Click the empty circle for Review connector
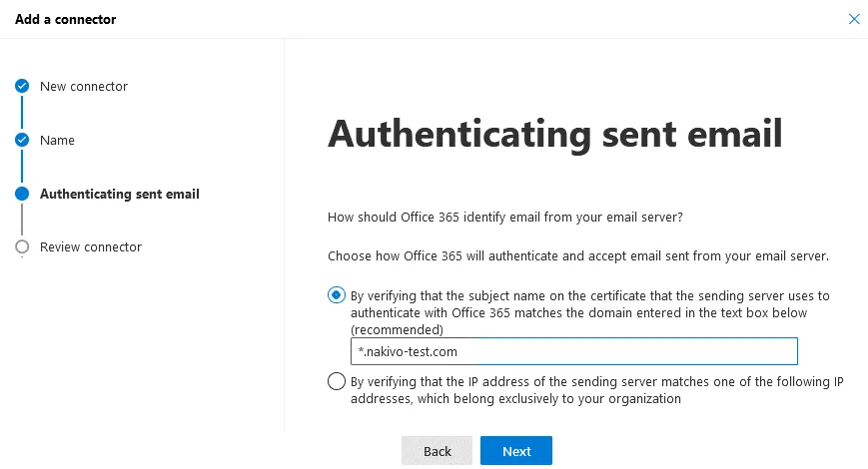 point(22,247)
